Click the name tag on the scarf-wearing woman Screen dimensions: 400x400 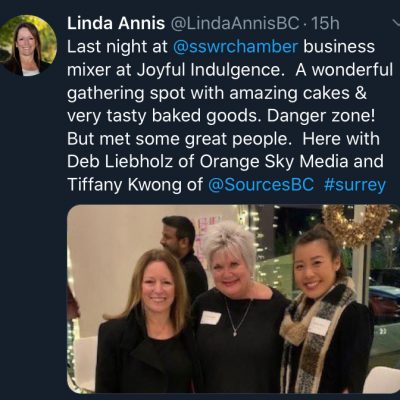click(319, 326)
